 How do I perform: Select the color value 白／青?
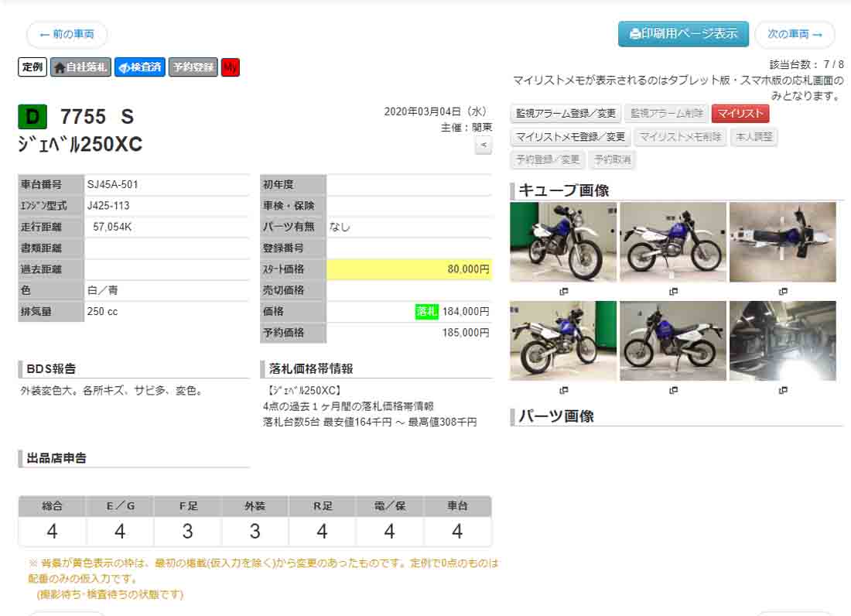103,290
